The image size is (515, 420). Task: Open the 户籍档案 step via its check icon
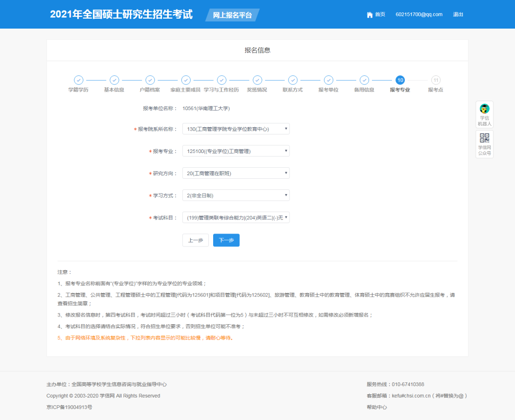point(150,80)
